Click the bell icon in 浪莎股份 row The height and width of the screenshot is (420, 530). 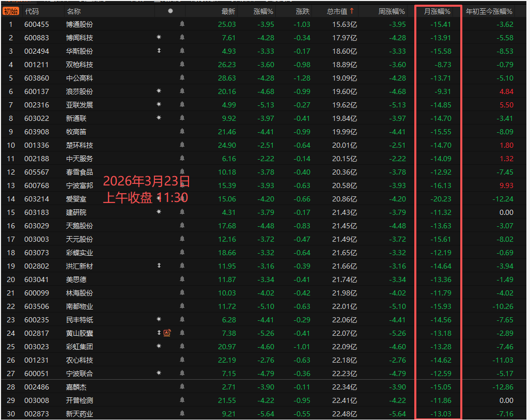pos(182,91)
